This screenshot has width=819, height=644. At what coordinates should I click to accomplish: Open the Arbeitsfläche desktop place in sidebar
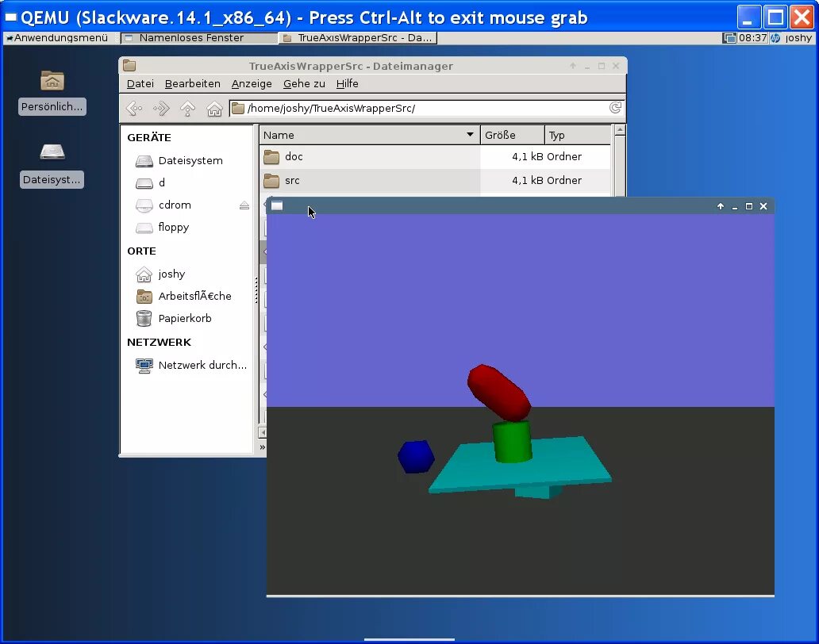click(x=194, y=296)
